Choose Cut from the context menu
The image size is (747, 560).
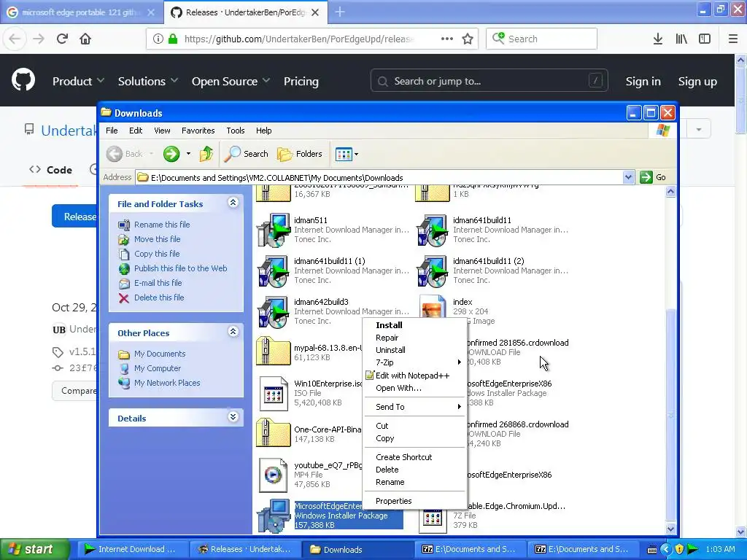(414, 426)
